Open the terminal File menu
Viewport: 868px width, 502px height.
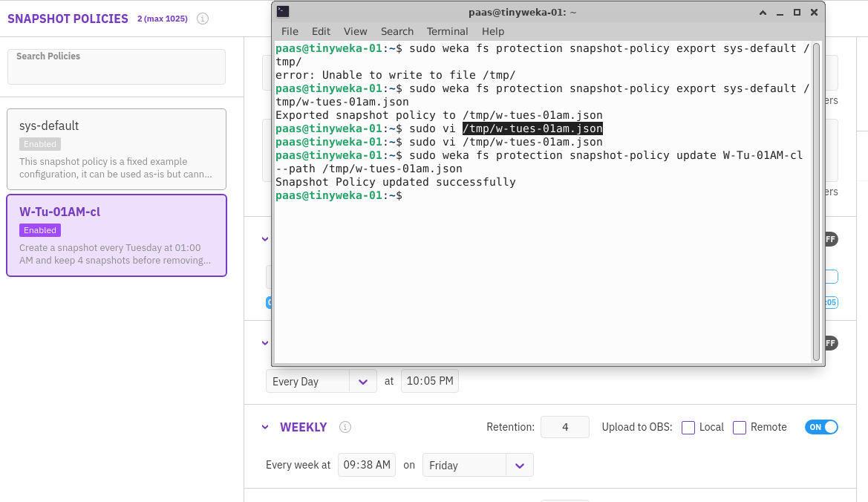290,31
